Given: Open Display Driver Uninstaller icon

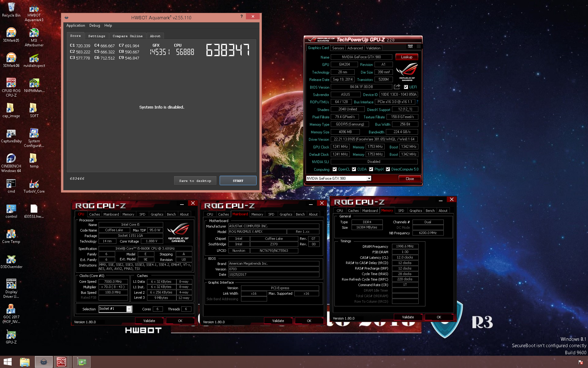Looking at the screenshot, I should coord(11,289).
